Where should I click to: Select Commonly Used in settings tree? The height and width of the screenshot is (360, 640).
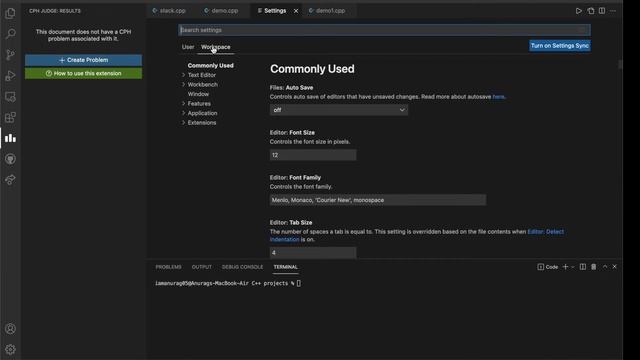tap(211, 65)
